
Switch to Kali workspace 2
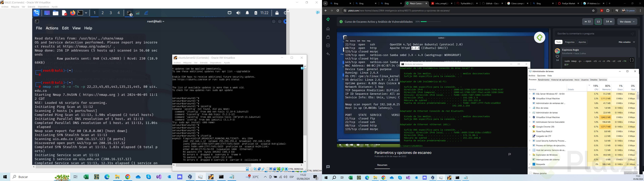pos(103,13)
